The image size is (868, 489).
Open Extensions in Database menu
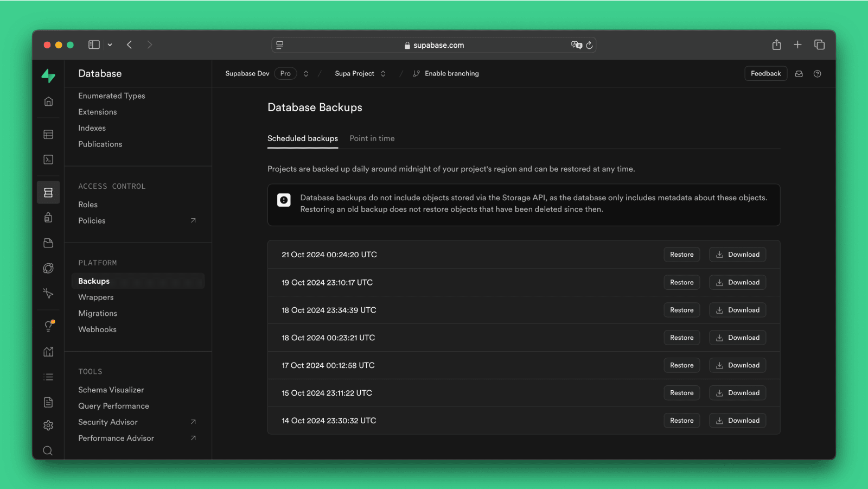coord(98,112)
